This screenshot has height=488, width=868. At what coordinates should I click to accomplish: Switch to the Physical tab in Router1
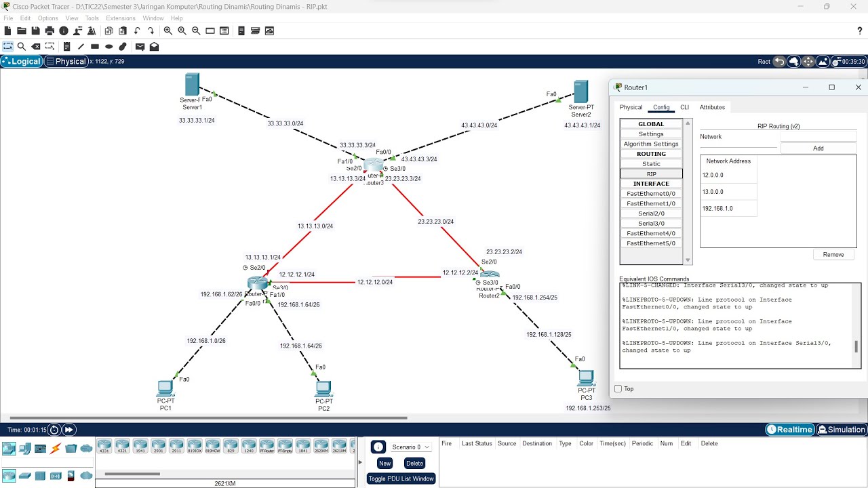point(631,107)
